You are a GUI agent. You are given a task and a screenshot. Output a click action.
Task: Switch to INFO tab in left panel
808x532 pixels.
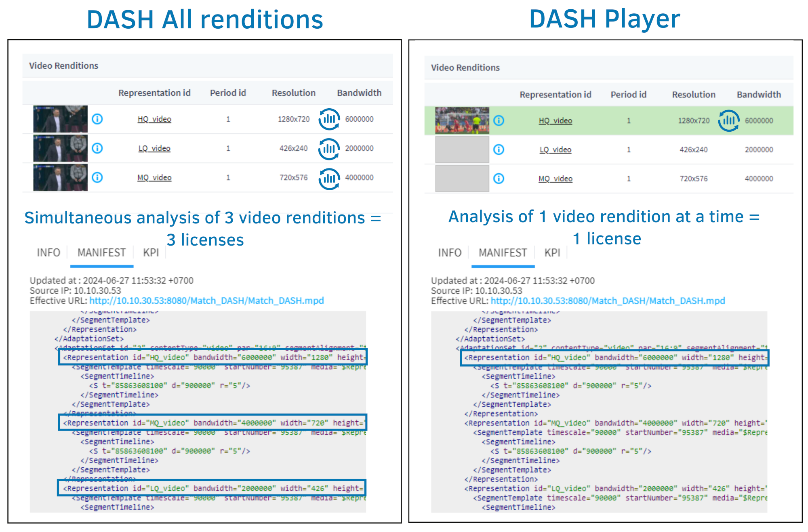click(x=48, y=252)
